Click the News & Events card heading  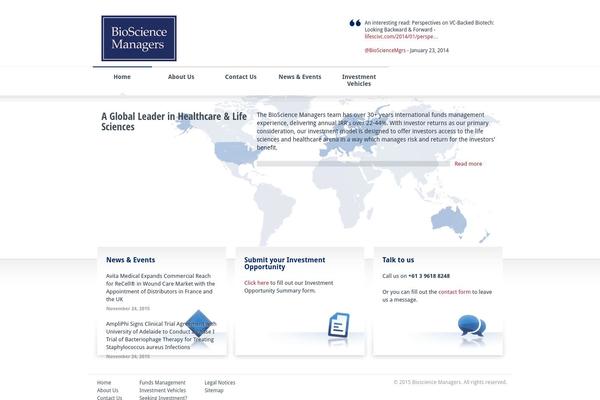pyautogui.click(x=130, y=260)
